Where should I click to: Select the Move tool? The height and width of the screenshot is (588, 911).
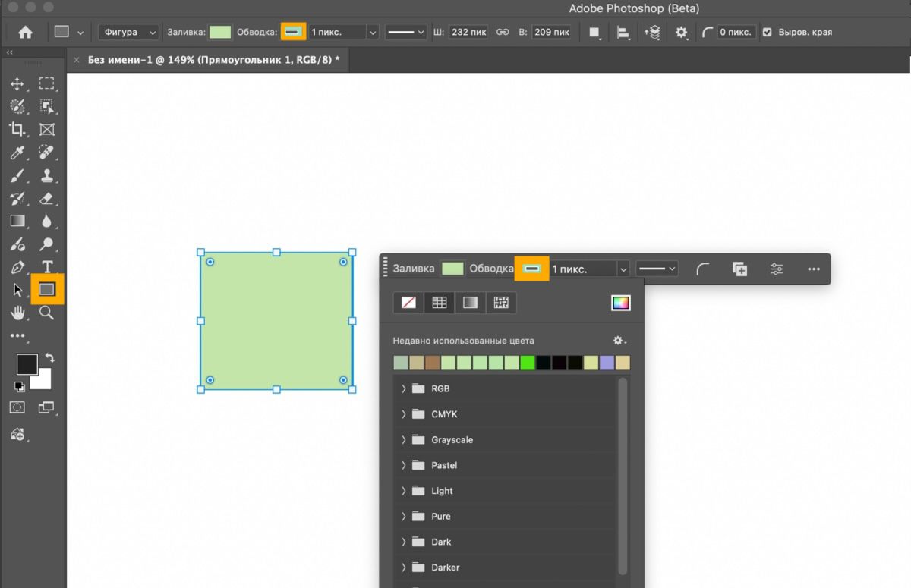17,84
